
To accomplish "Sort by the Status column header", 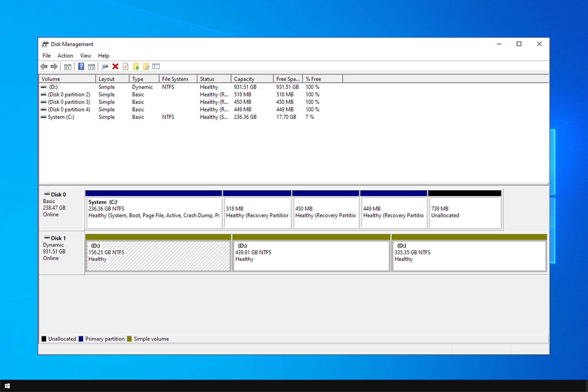I will [214, 79].
